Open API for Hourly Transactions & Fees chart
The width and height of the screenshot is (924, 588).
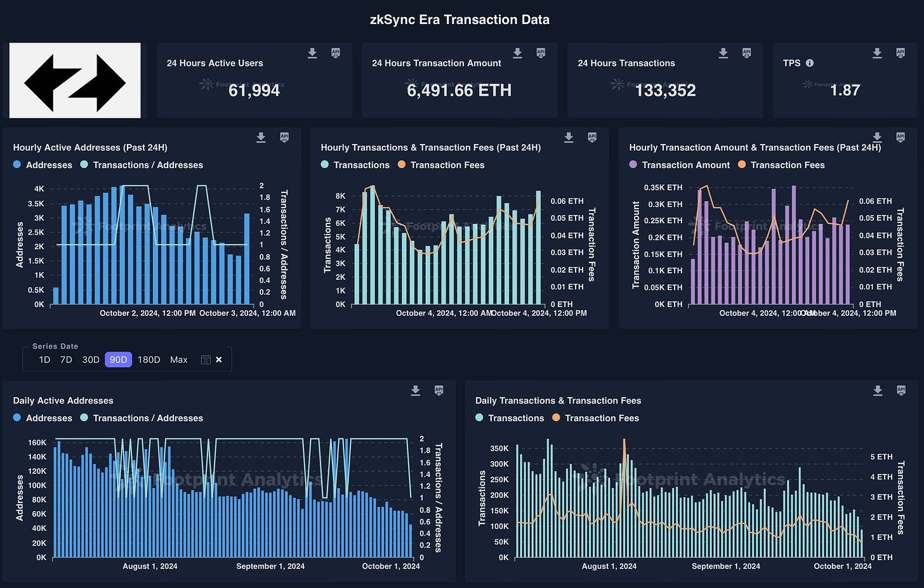coord(592,138)
